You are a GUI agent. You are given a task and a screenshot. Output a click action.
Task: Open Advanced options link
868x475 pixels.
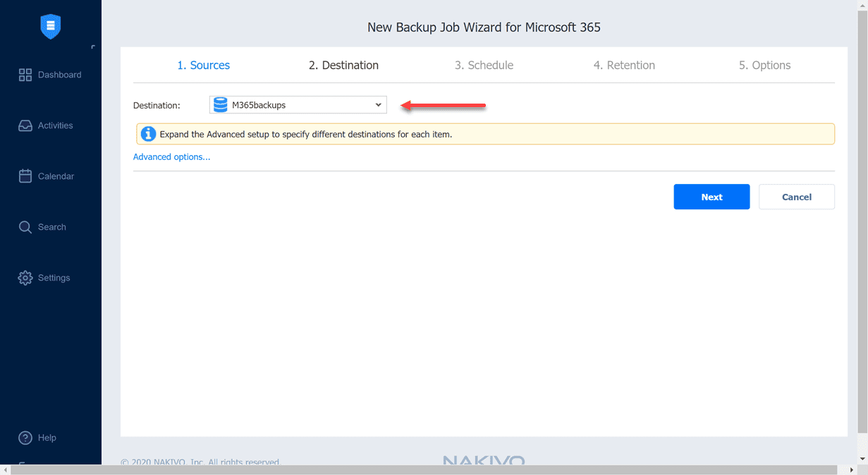pos(171,156)
